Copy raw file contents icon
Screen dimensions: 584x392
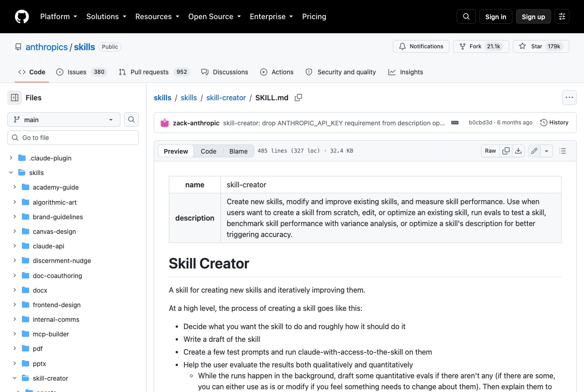point(506,151)
